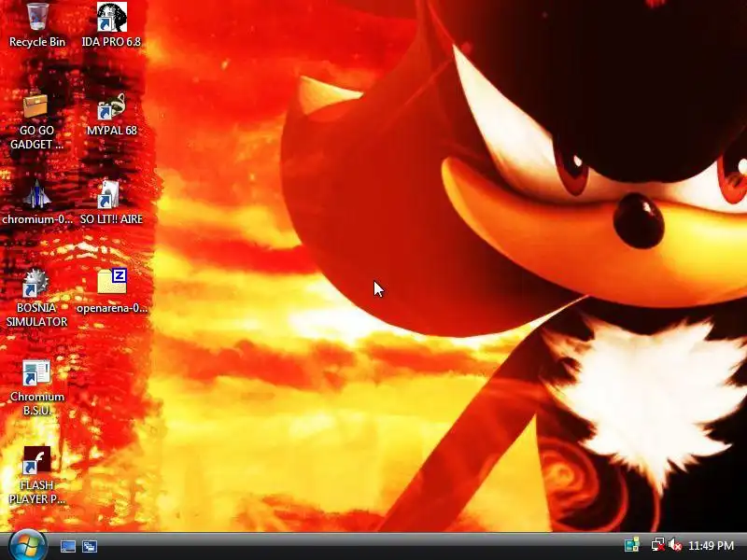Select the openarena-0... zip folder
Image resolution: width=747 pixels, height=560 pixels.
click(111, 291)
